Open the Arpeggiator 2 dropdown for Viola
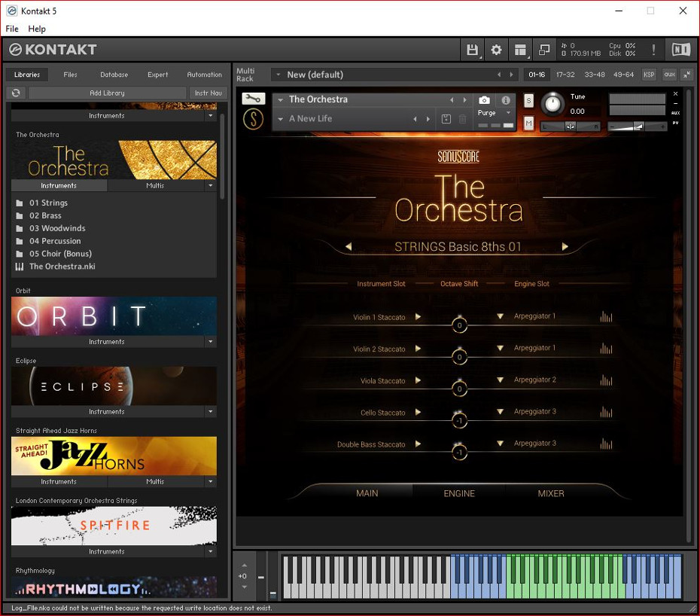This screenshot has height=616, width=700. [500, 380]
